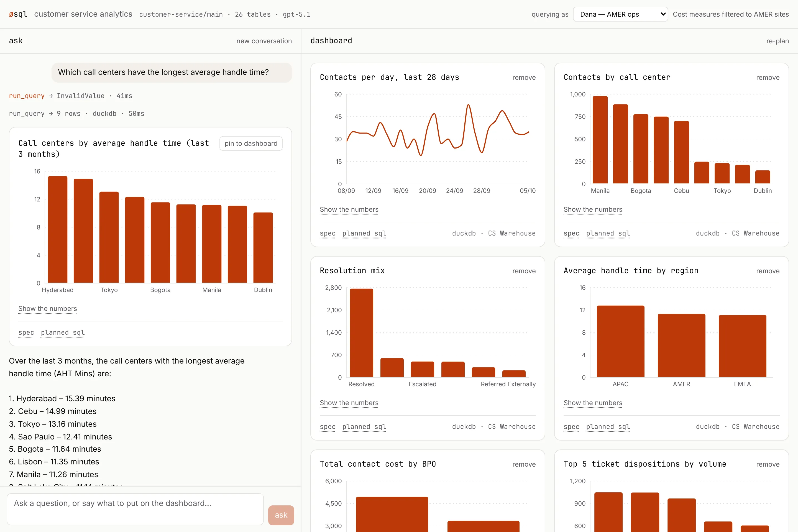Show the numbers for Average handle time by region
The width and height of the screenshot is (798, 532).
point(593,403)
